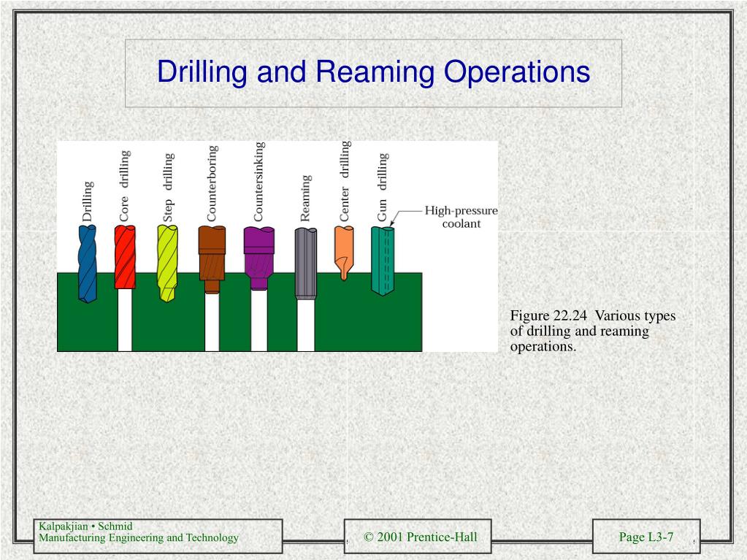Click the '© 2001 Prentice-Hall' footer box
The image size is (747, 560).
[x=418, y=537]
